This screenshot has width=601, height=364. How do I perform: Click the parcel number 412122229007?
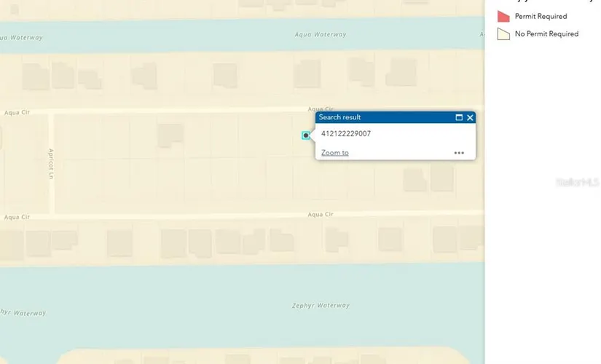345,134
